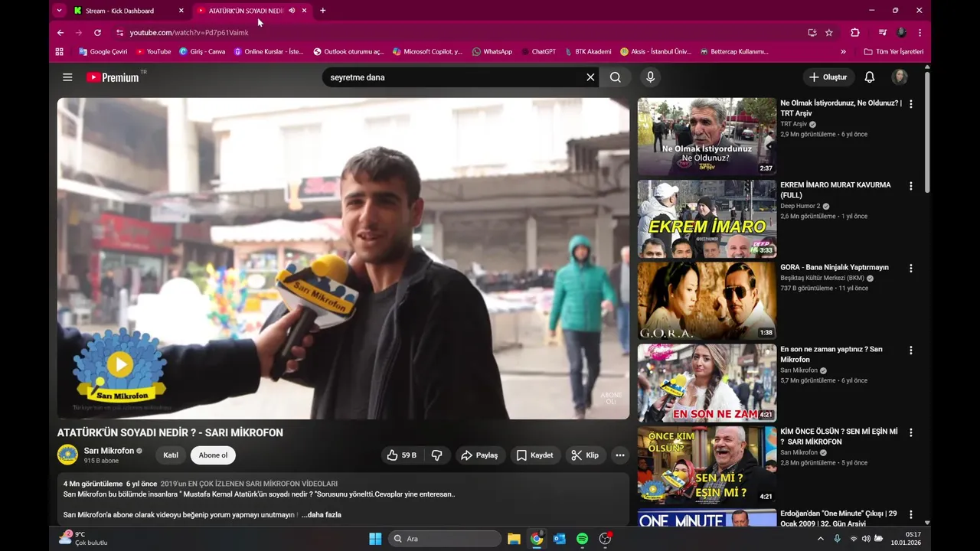Image resolution: width=980 pixels, height=551 pixels.
Task: Mute the tab via speaker icon
Action: pos(292,11)
